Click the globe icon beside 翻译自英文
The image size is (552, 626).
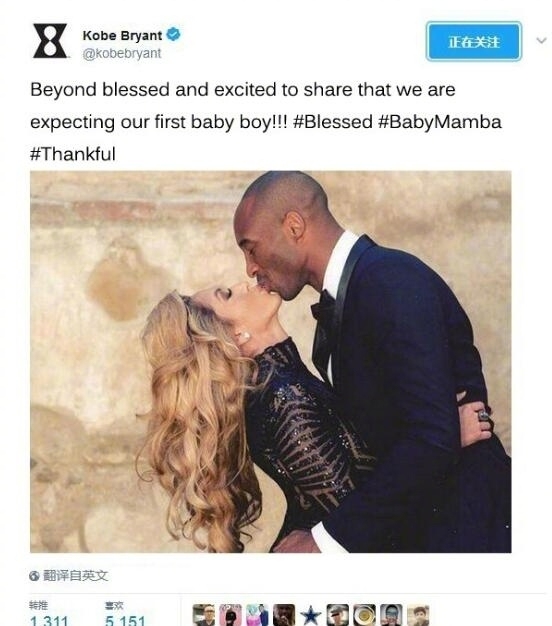tap(34, 576)
